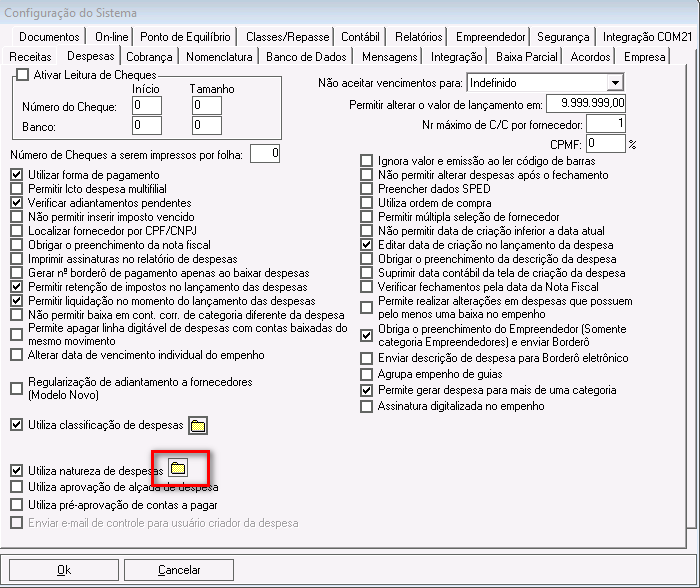This screenshot has width=700, height=588.
Task: Uncheck Editar data de criação no lançamento
Action: pyautogui.click(x=367, y=245)
